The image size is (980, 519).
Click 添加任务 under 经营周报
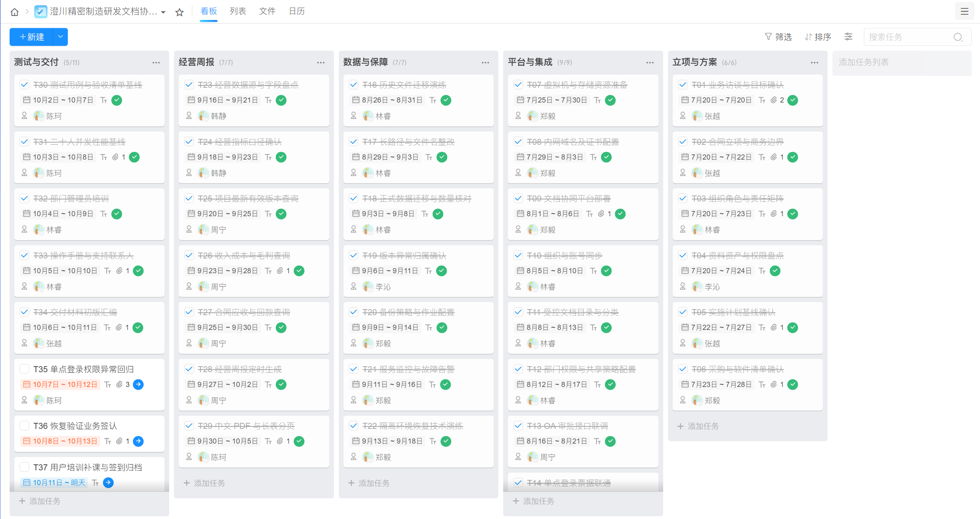point(204,483)
